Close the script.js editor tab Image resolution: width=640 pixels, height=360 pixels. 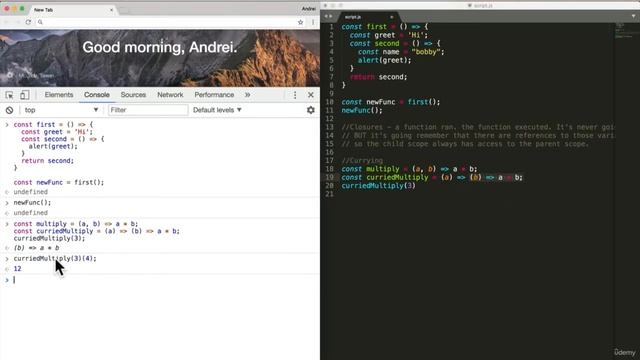[391, 17]
